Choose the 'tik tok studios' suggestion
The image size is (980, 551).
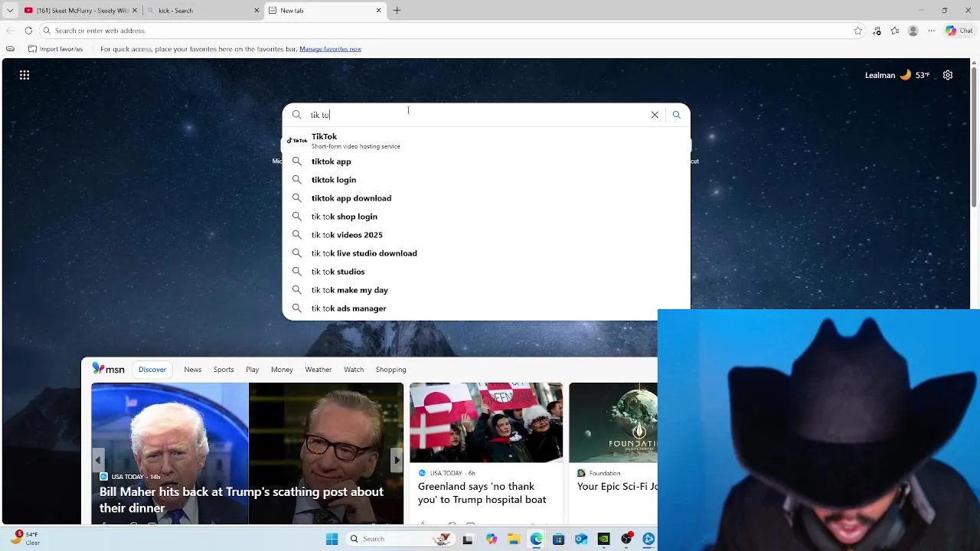486,272
